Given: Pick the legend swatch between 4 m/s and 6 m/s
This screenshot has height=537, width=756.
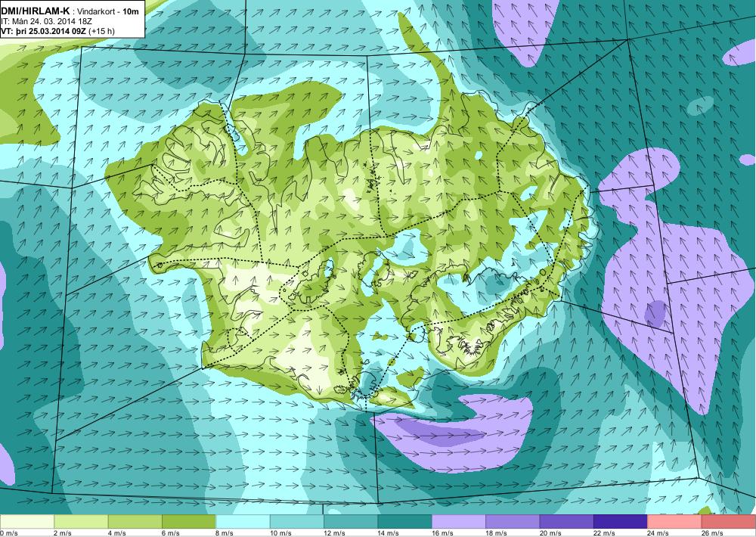Looking at the screenshot, I should coord(135,522).
